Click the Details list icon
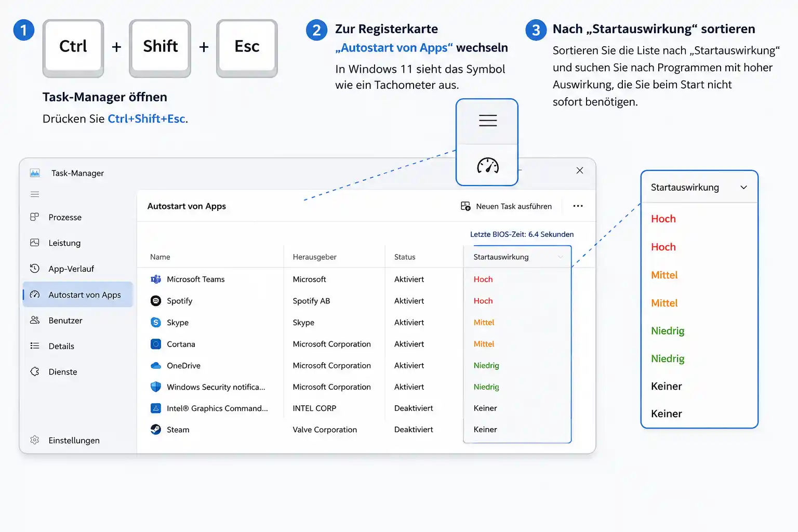798x532 pixels. (x=35, y=346)
